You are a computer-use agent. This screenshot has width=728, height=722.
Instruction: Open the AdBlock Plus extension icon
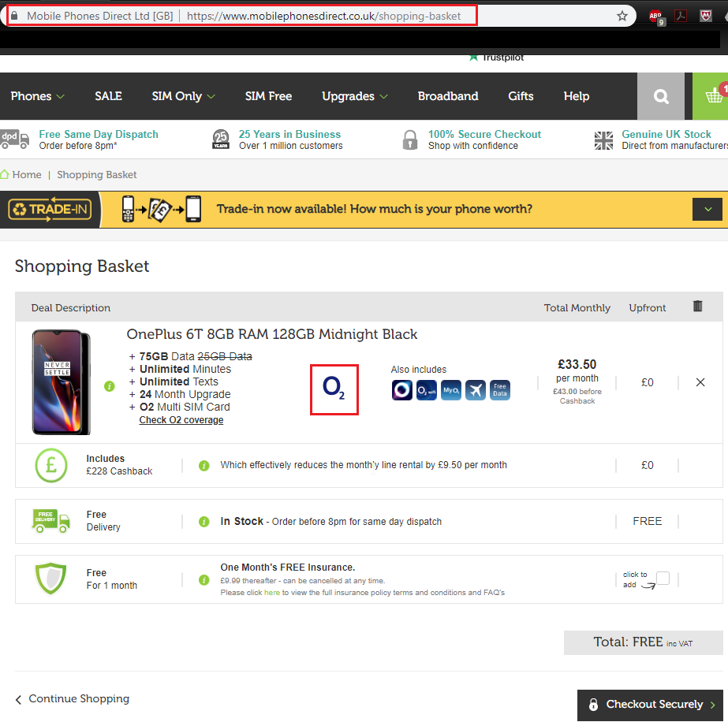pyautogui.click(x=657, y=15)
